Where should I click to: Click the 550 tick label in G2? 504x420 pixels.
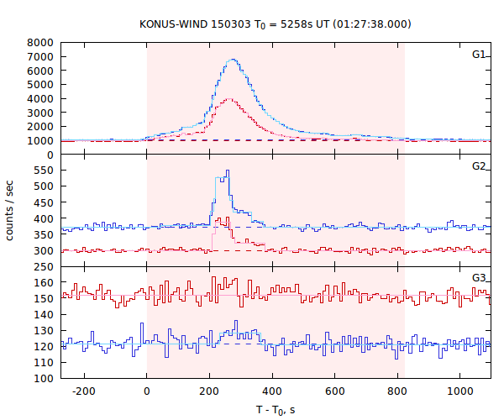[x=44, y=171]
